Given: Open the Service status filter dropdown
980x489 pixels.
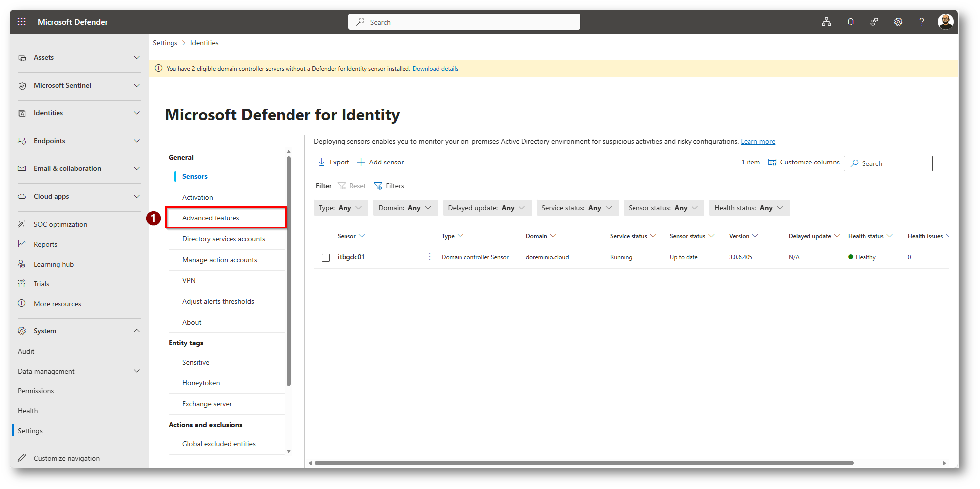Looking at the screenshot, I should pyautogui.click(x=576, y=208).
